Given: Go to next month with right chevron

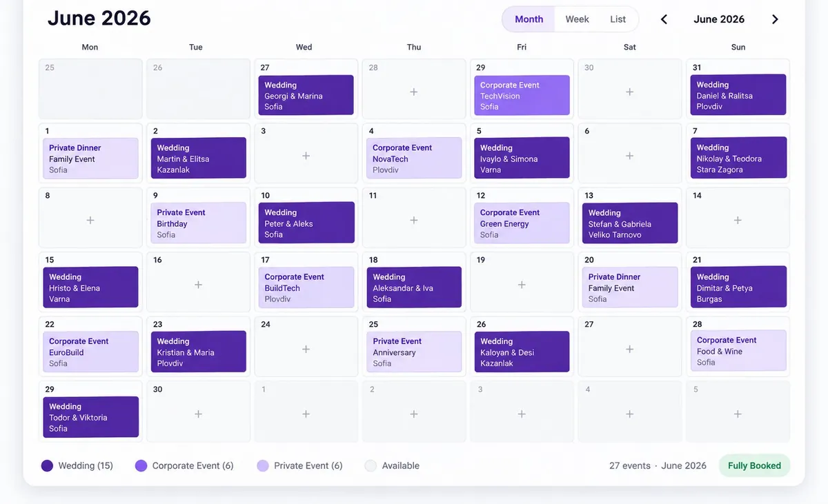Looking at the screenshot, I should pyautogui.click(x=775, y=19).
